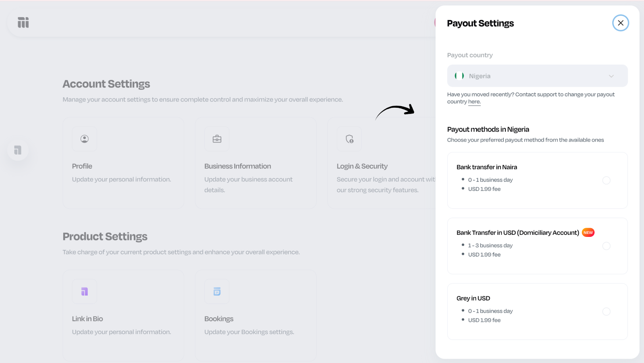Select Bank transfer in Naira radio button
644x363 pixels.
(606, 180)
